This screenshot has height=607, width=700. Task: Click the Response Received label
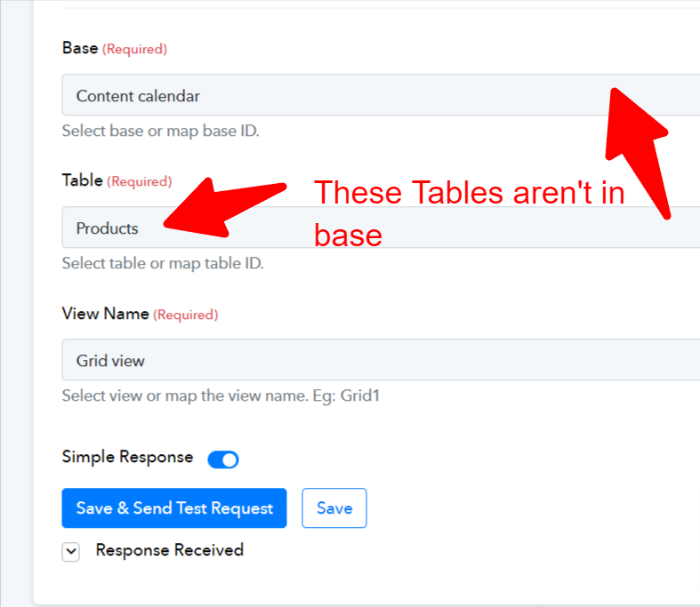click(x=170, y=550)
